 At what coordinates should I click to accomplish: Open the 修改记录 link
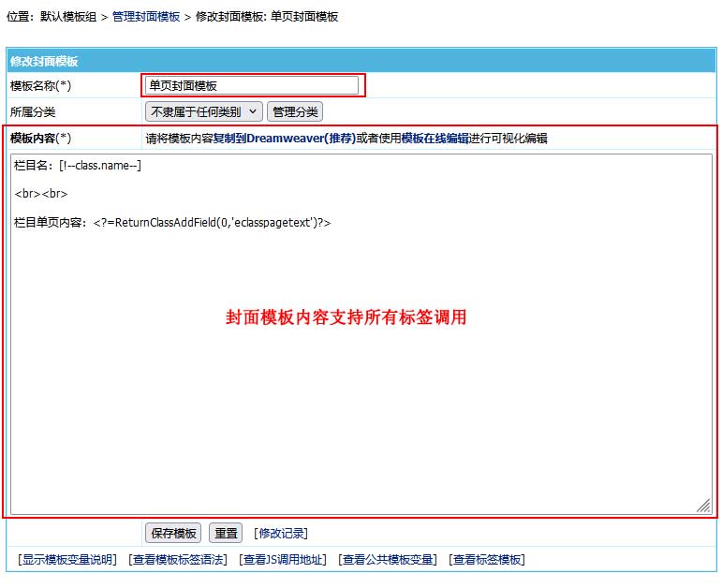pos(281,534)
